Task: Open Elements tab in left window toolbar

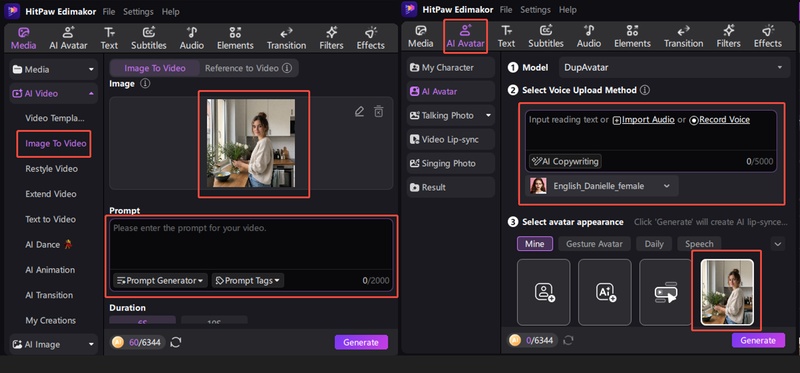Action: [x=235, y=38]
